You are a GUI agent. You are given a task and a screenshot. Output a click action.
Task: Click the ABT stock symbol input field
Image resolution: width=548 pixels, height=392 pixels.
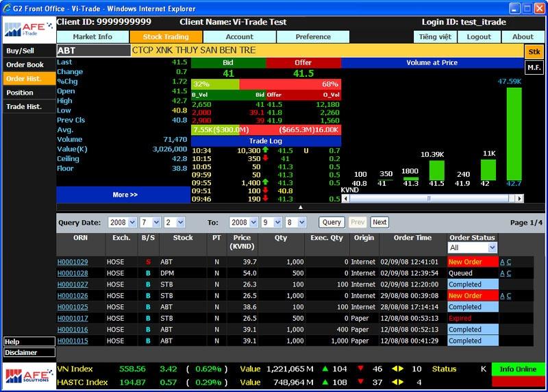94,50
